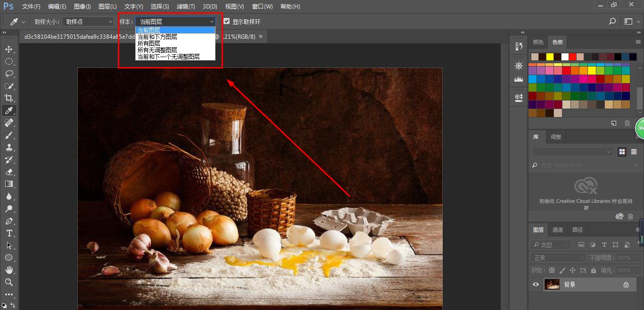Image resolution: width=644 pixels, height=310 pixels.
Task: Switch to the 路径 paths tab
Action: tap(578, 230)
